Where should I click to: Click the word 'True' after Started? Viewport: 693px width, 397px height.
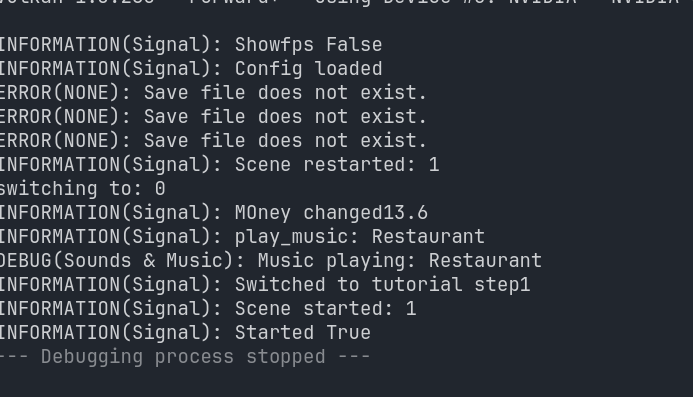[348, 332]
